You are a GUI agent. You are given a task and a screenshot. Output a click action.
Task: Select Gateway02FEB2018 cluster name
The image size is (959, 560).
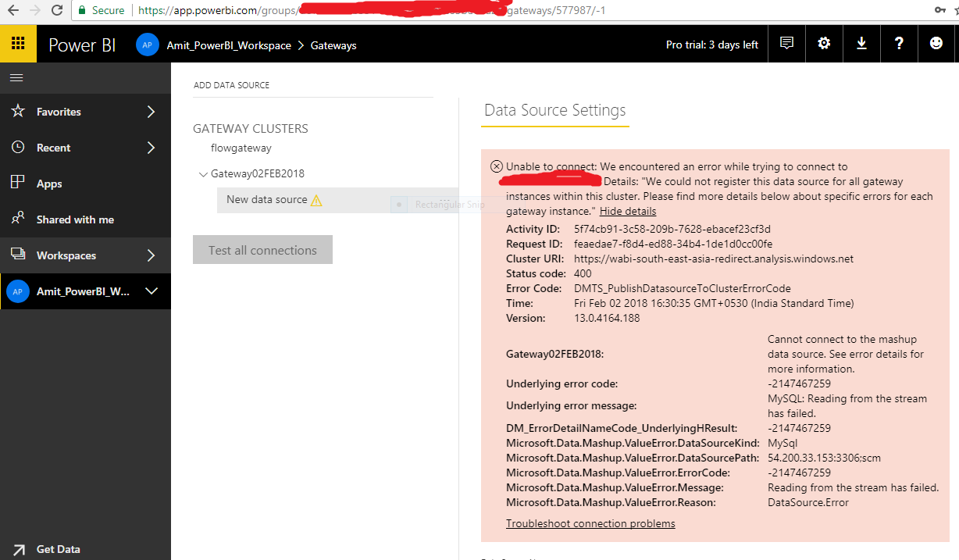tap(258, 173)
